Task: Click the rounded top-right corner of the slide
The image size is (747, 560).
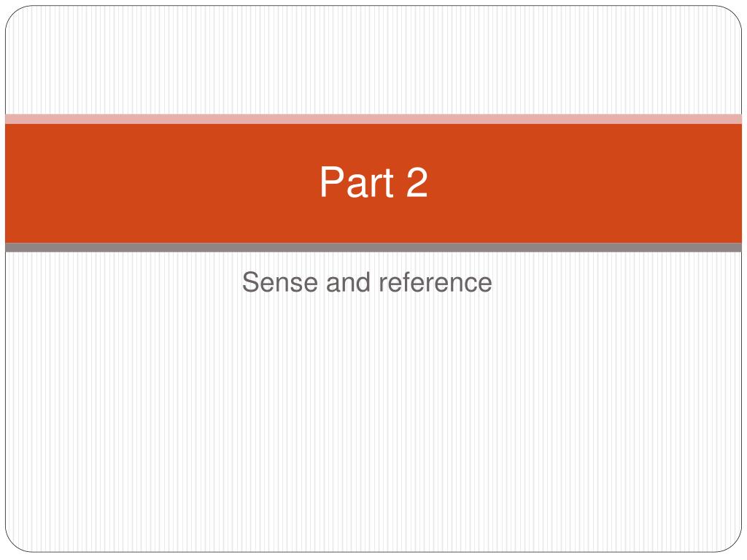Action: pyautogui.click(x=732, y=15)
